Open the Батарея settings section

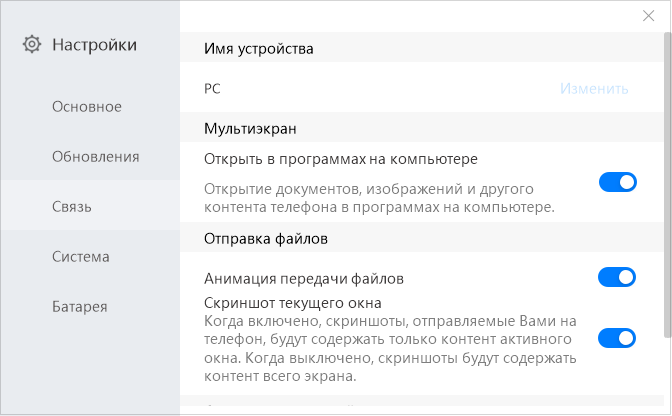tap(80, 307)
